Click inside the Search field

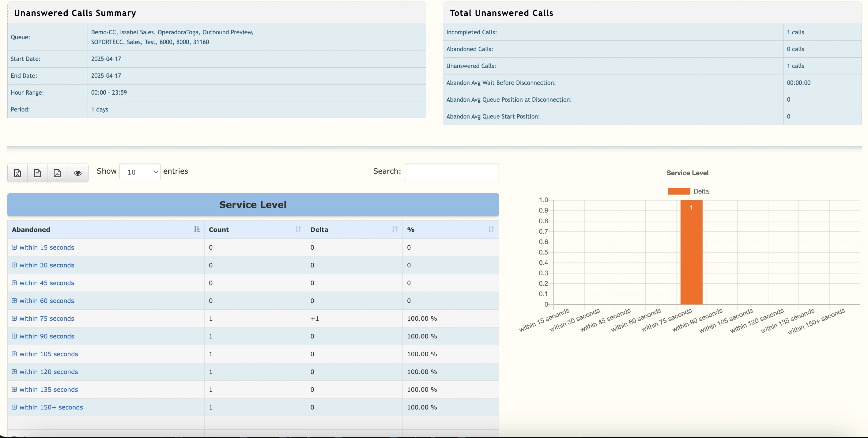point(451,172)
